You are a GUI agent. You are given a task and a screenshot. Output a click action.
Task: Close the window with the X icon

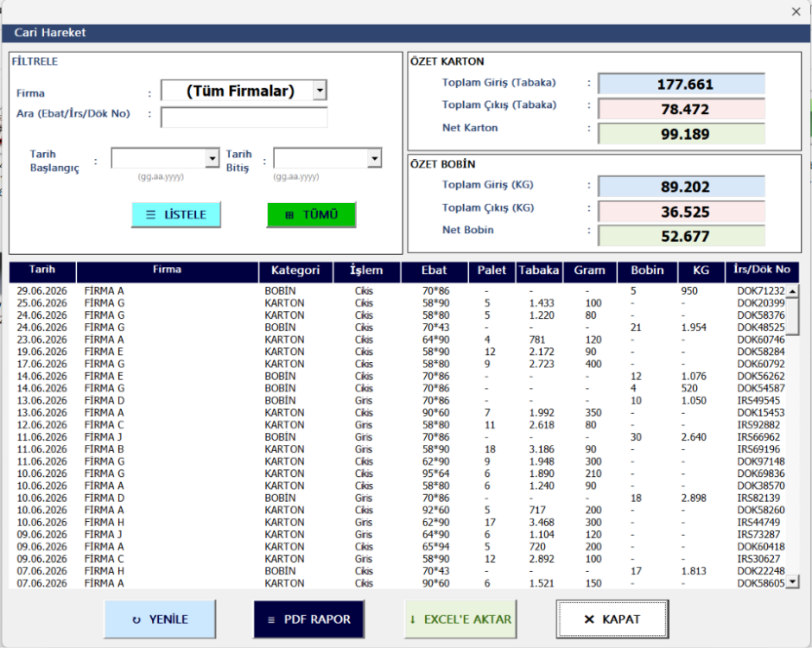796,11
